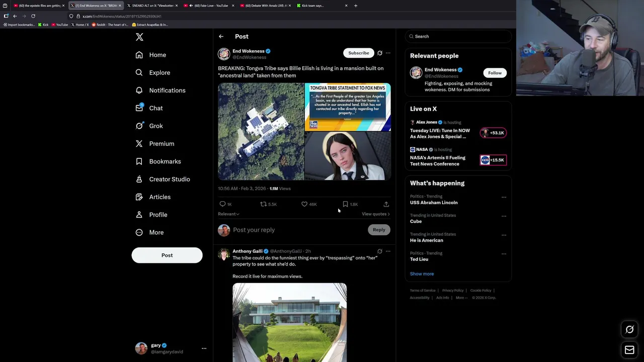Open End Wokeness post author avatar

[x=224, y=54]
